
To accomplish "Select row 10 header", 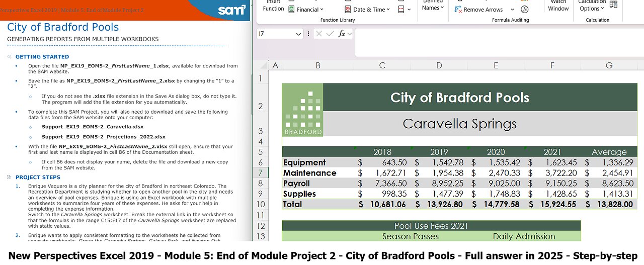I will pyautogui.click(x=261, y=204).
